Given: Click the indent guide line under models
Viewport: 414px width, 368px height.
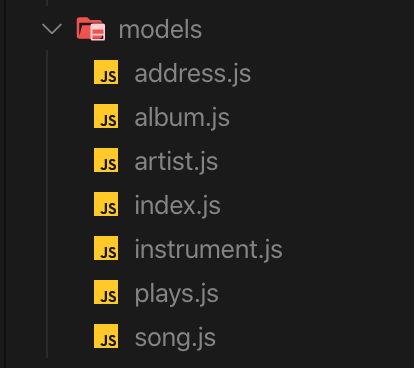Looking at the screenshot, I should click(x=47, y=204).
